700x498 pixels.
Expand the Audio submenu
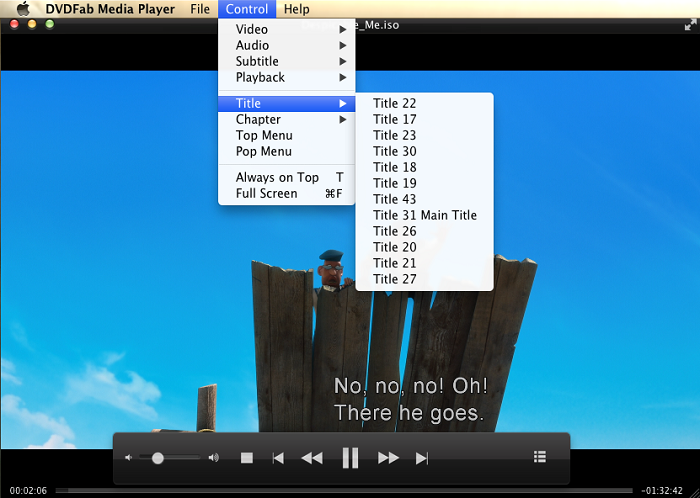click(287, 46)
